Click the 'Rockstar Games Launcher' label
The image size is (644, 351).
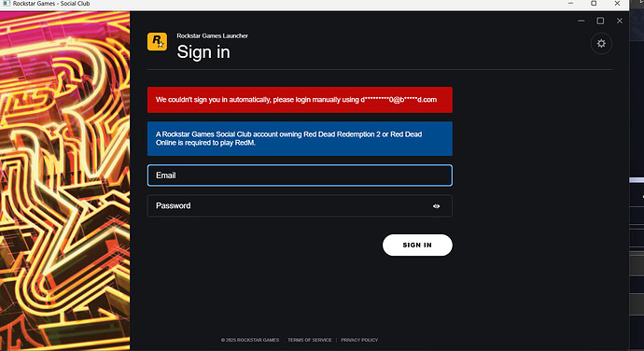[x=213, y=35]
